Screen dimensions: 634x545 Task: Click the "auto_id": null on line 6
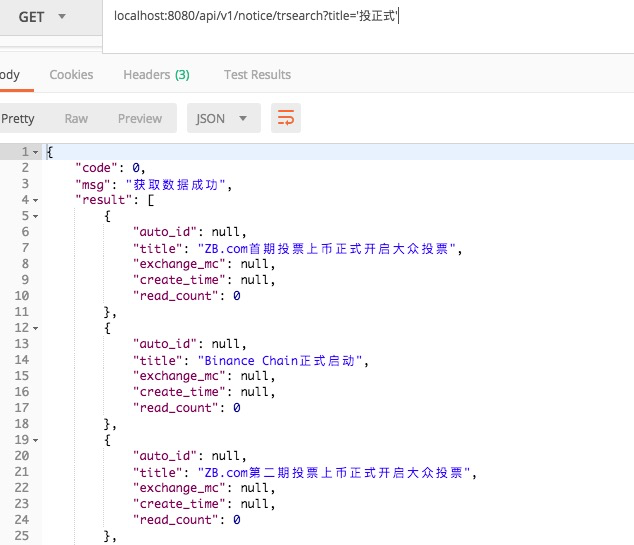[189, 232]
